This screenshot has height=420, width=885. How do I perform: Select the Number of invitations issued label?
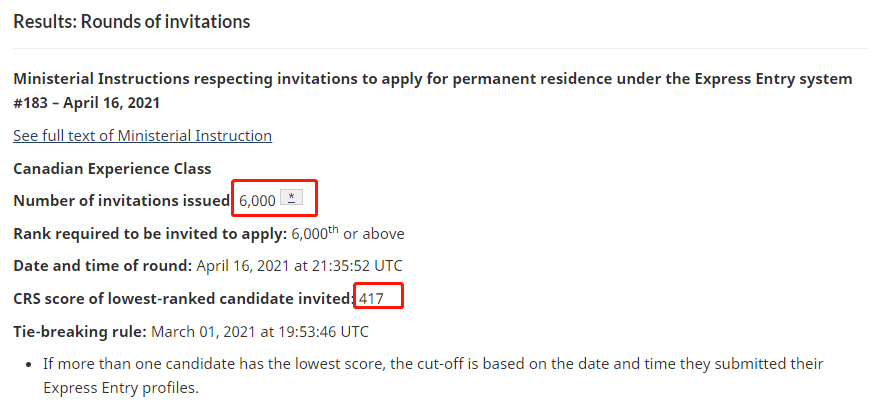[x=122, y=200]
